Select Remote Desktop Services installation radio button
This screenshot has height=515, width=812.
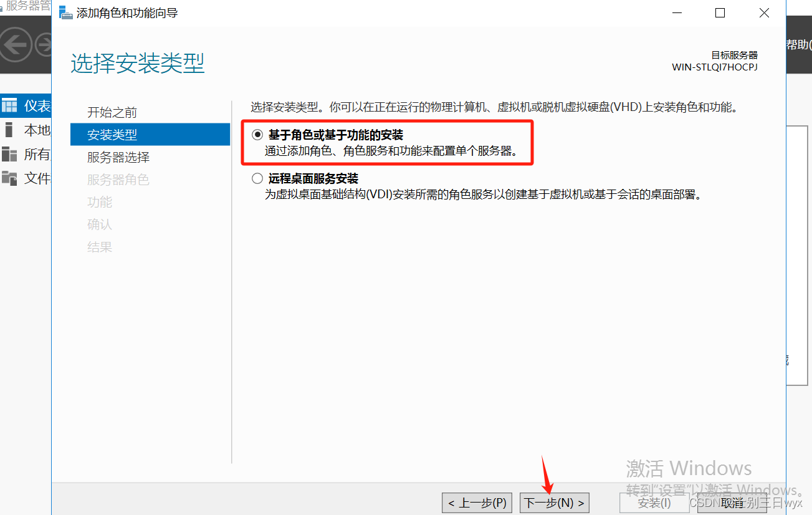[x=257, y=179]
